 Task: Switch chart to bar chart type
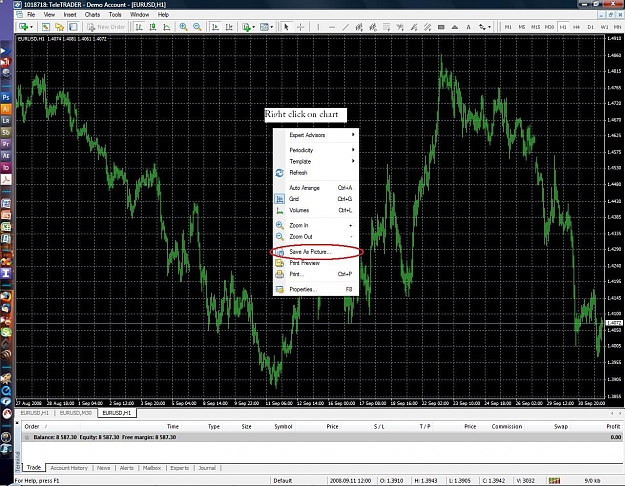pyautogui.click(x=139, y=27)
